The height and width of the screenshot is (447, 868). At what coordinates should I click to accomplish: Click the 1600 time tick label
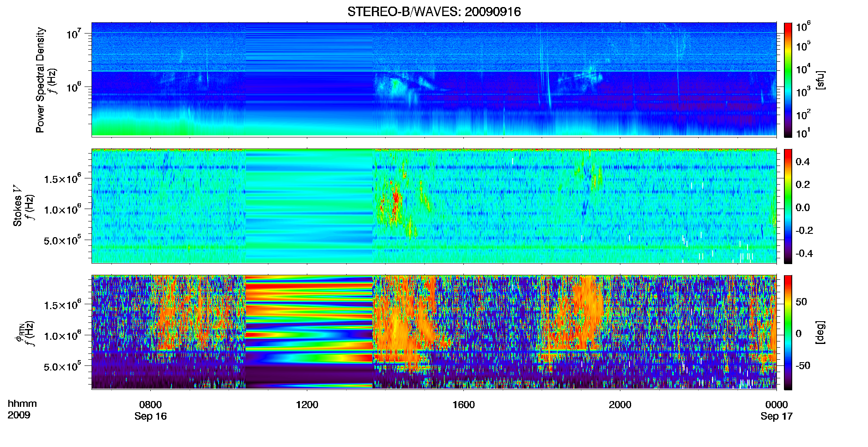(463, 404)
